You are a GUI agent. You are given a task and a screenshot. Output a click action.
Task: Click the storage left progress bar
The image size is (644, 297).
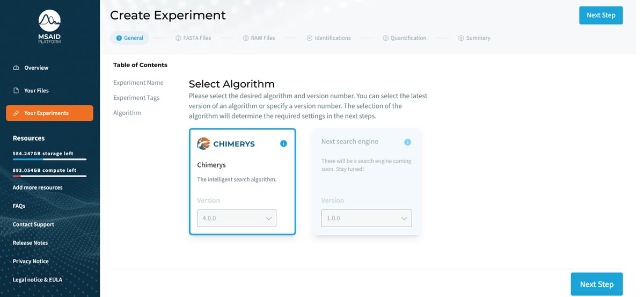49,160
